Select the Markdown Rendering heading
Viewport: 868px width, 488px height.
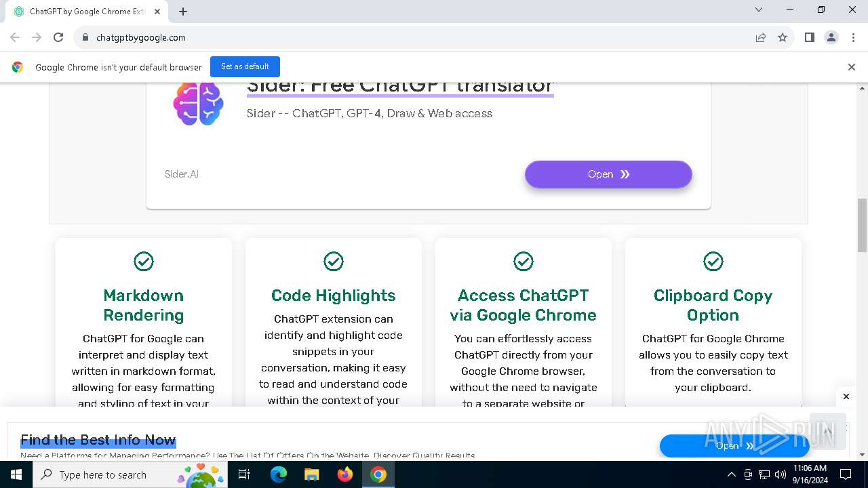[x=144, y=305]
